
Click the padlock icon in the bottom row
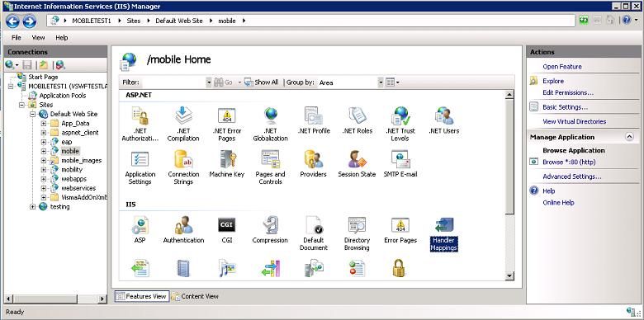(x=400, y=267)
